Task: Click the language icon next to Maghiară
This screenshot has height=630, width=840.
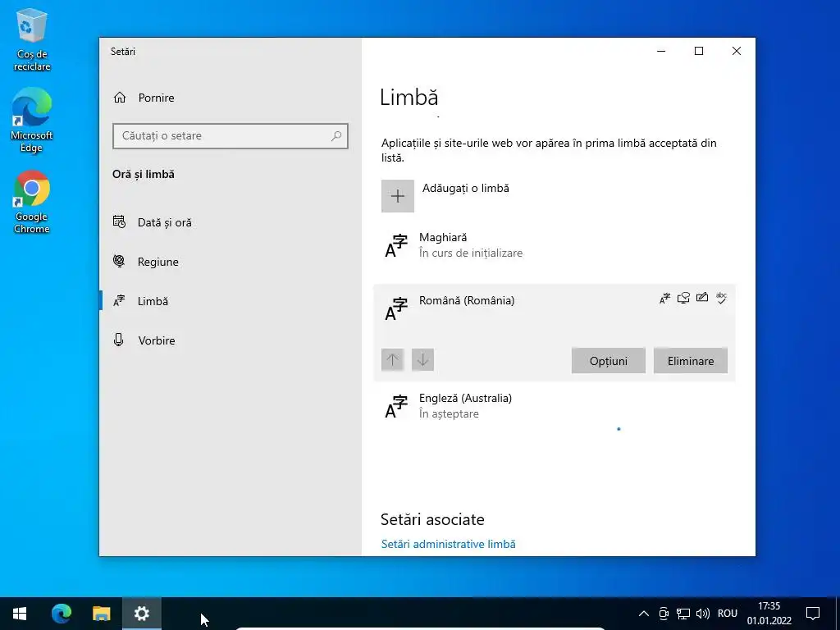Action: [x=396, y=246]
